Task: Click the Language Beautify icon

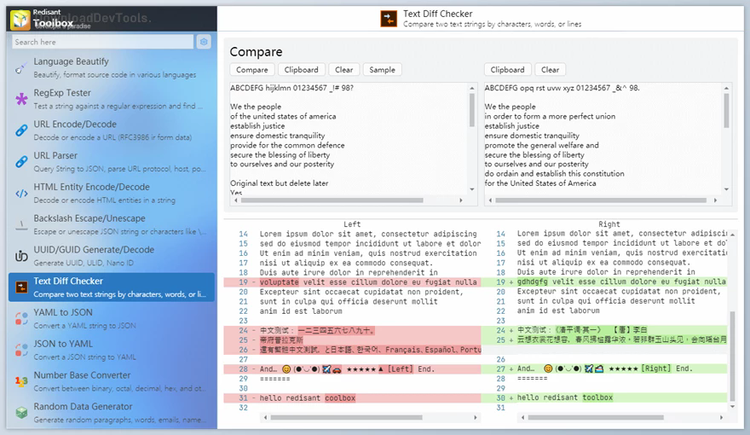Action: click(x=21, y=68)
